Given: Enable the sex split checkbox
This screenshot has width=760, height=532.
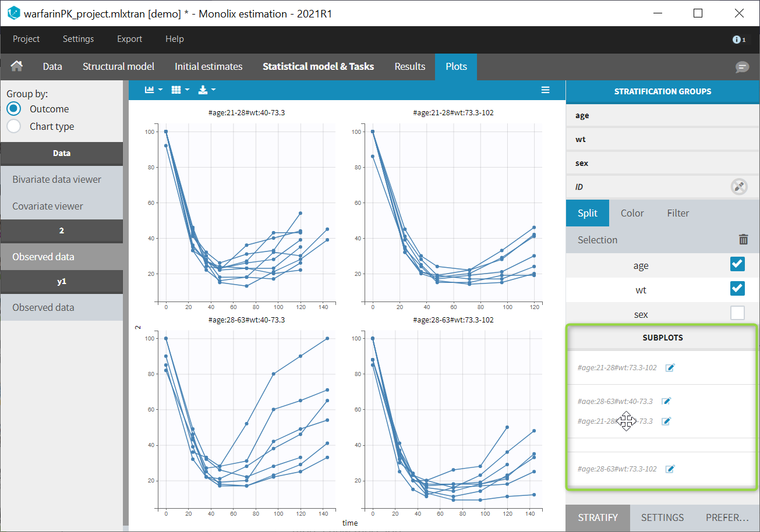Looking at the screenshot, I should [x=737, y=314].
